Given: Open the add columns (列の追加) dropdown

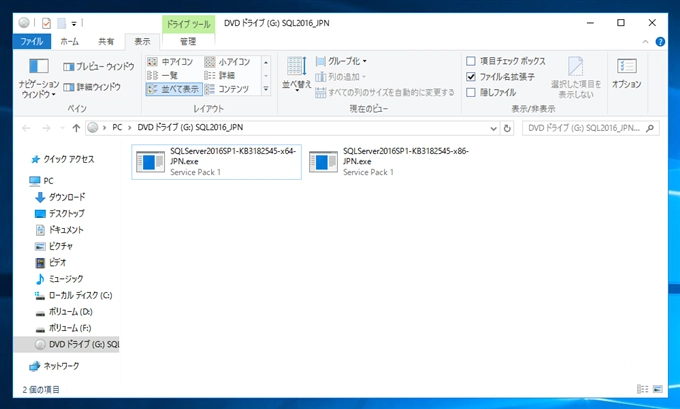Looking at the screenshot, I should click(x=341, y=77).
